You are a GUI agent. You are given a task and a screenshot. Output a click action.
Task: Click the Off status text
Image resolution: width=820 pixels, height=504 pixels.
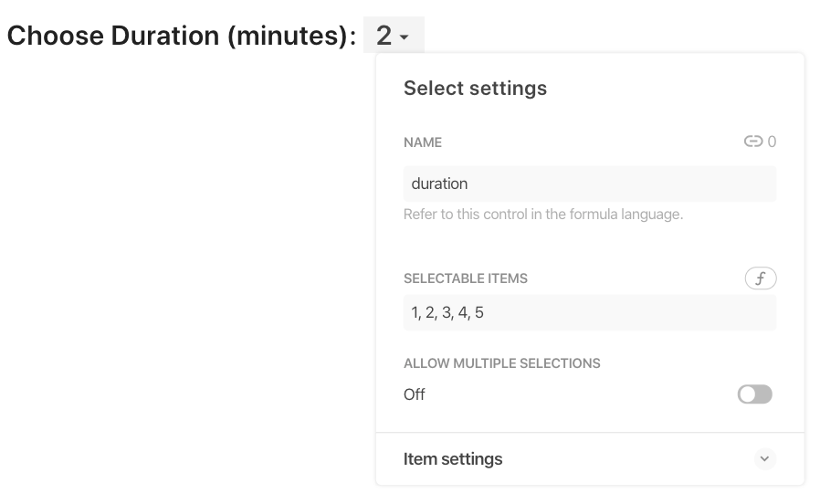[414, 395]
